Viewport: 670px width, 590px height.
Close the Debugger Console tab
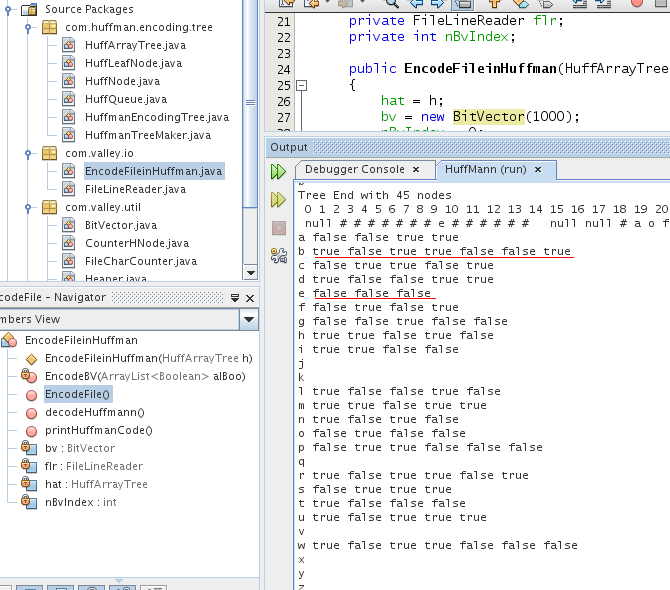[x=416, y=170]
